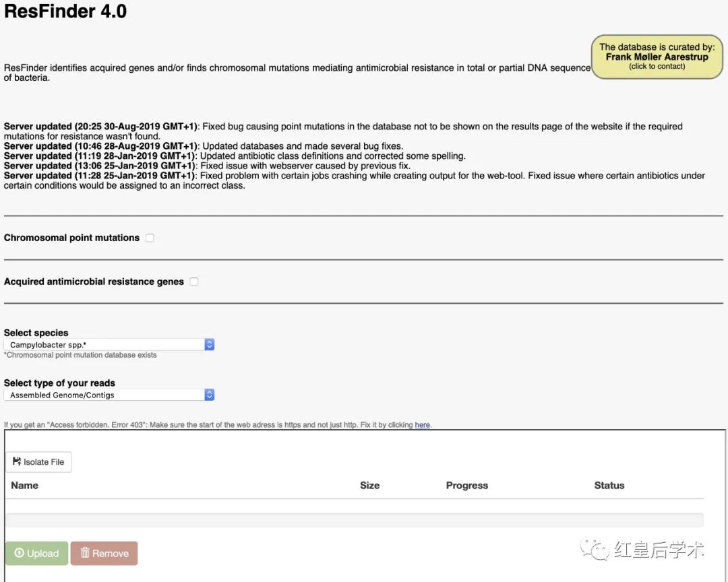Image resolution: width=728 pixels, height=582 pixels.
Task: Click the chromosomal point mutation database footnote
Action: 80,355
